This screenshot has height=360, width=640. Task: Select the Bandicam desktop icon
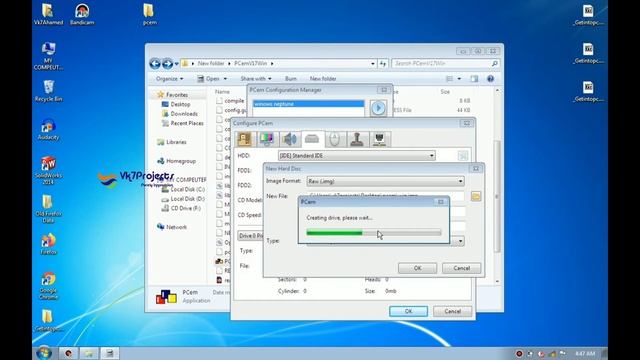click(x=82, y=15)
